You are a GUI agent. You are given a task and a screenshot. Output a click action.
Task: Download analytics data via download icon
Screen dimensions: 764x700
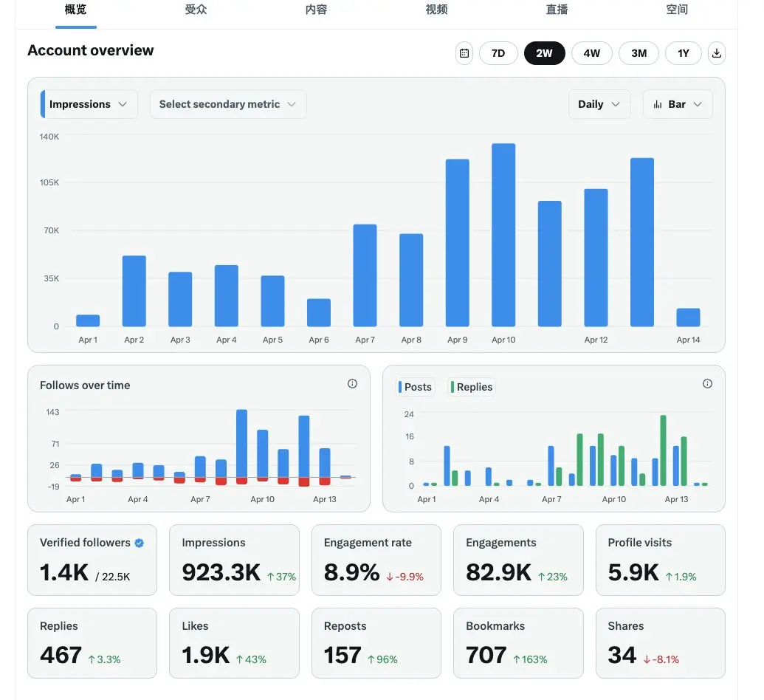pyautogui.click(x=716, y=53)
